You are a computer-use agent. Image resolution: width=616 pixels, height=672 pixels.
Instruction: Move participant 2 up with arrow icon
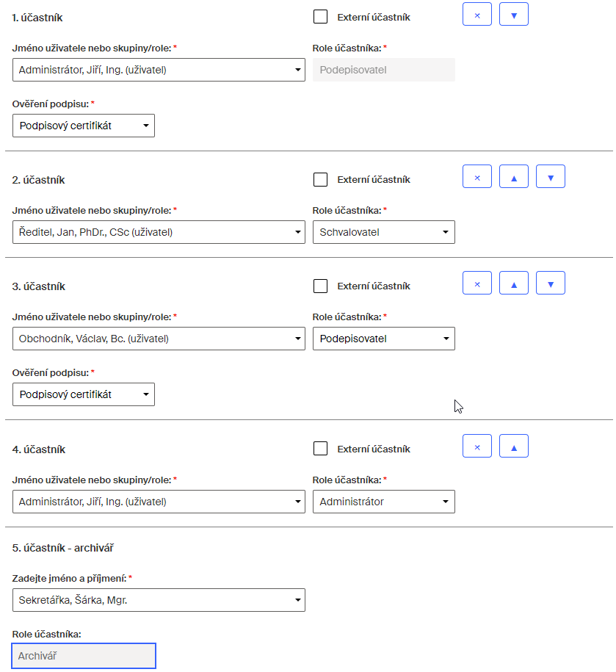514,176
